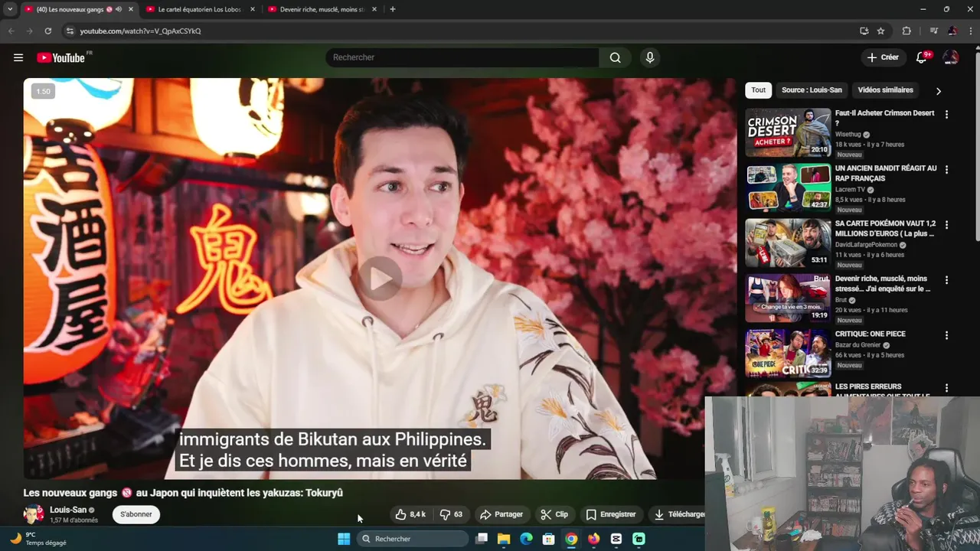Click the Télécharger button

(x=676, y=514)
